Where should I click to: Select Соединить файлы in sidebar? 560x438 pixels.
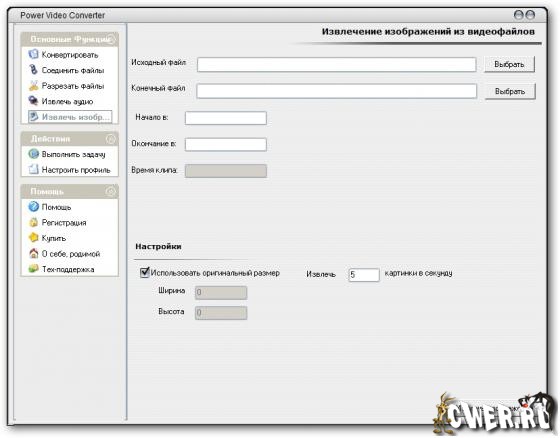point(73,70)
